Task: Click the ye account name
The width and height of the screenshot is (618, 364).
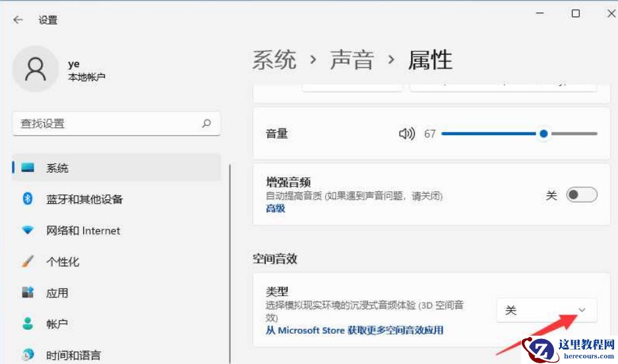Action: [74, 64]
